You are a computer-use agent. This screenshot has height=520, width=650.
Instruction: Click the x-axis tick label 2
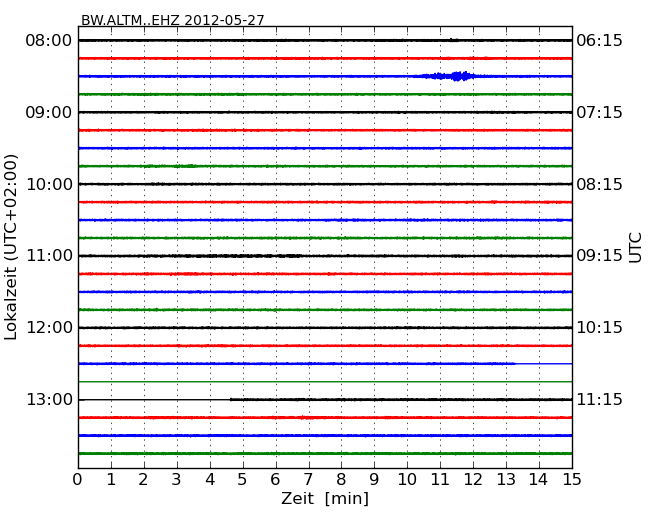pyautogui.click(x=143, y=479)
